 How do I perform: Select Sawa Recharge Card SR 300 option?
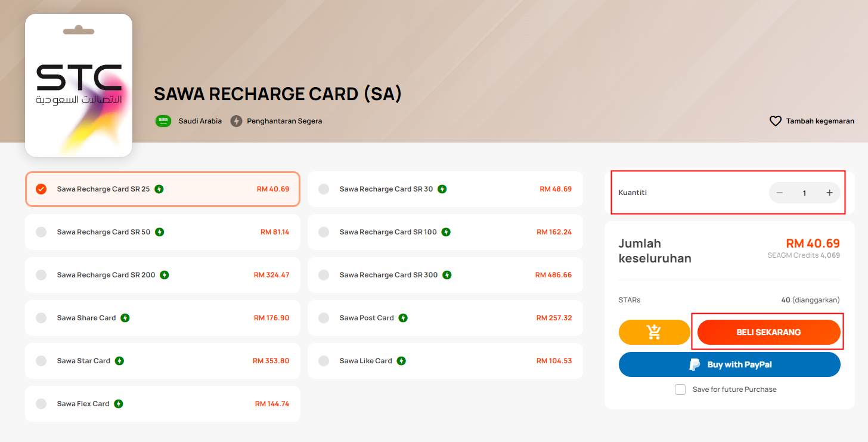point(445,275)
